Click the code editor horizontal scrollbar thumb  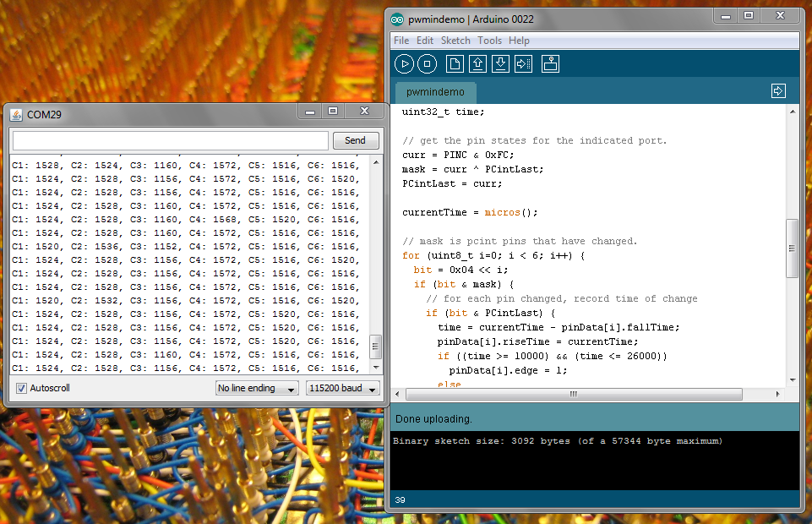(574, 394)
